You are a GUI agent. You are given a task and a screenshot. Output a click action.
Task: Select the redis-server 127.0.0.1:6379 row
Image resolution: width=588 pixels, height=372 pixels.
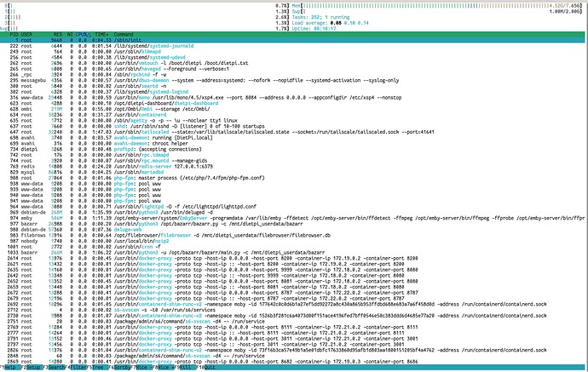294,166
